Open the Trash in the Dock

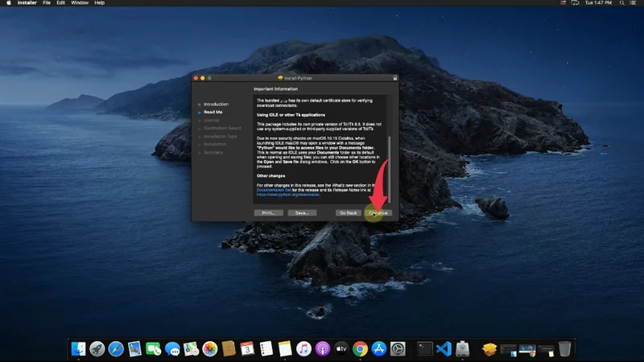coord(565,349)
